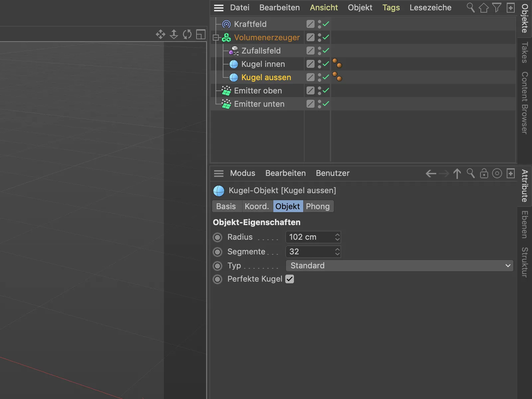Open the Modus menu
The width and height of the screenshot is (532, 399).
click(243, 173)
